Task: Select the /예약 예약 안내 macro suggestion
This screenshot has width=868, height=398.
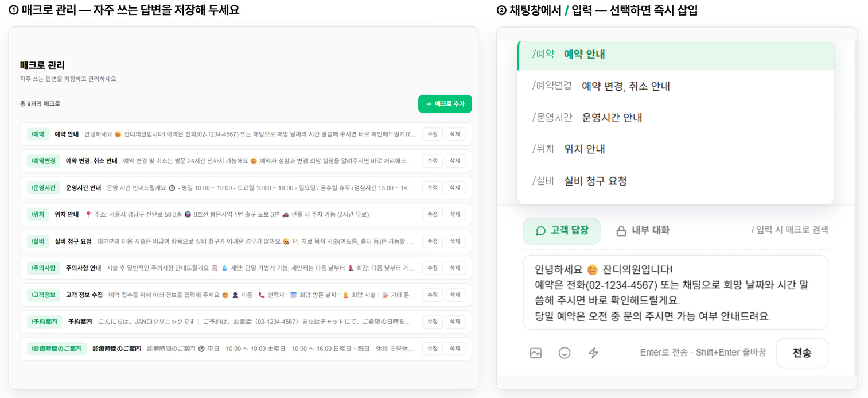Action: coord(676,55)
